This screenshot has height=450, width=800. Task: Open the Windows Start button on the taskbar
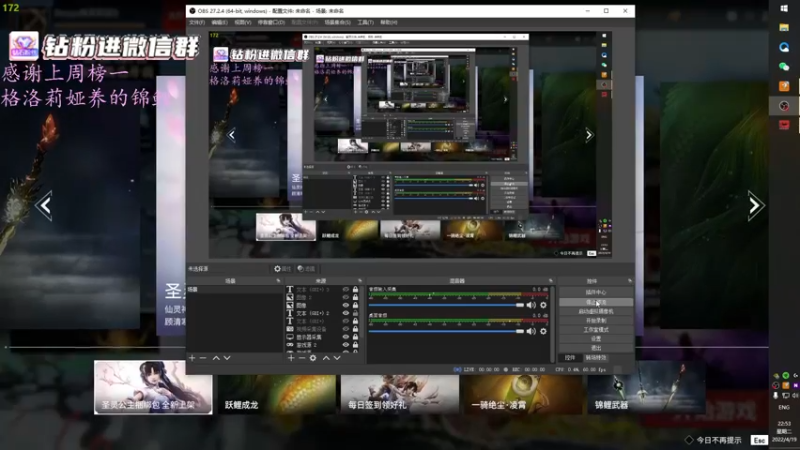tap(784, 8)
